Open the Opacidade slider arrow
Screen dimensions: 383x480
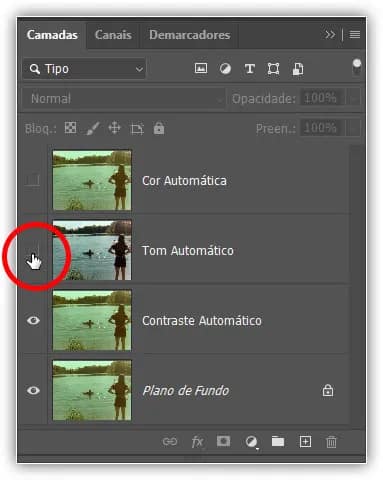coord(354,98)
